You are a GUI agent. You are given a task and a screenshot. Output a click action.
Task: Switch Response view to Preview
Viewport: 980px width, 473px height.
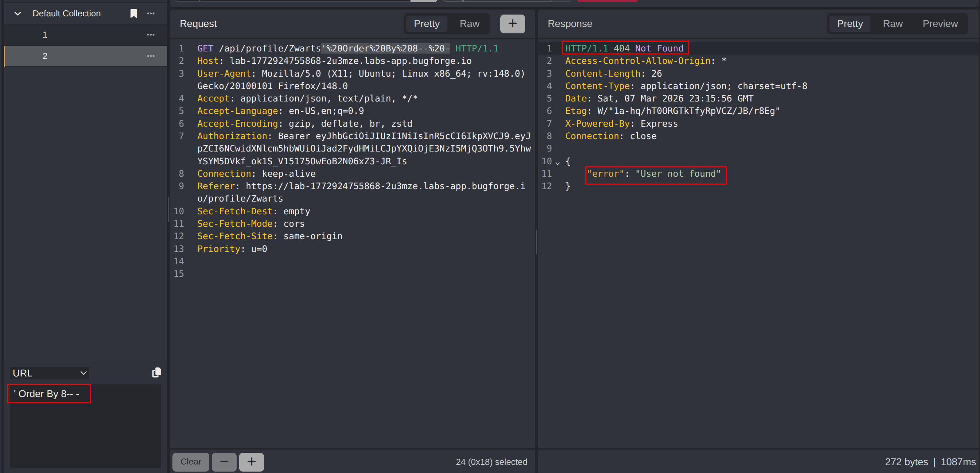(940, 23)
